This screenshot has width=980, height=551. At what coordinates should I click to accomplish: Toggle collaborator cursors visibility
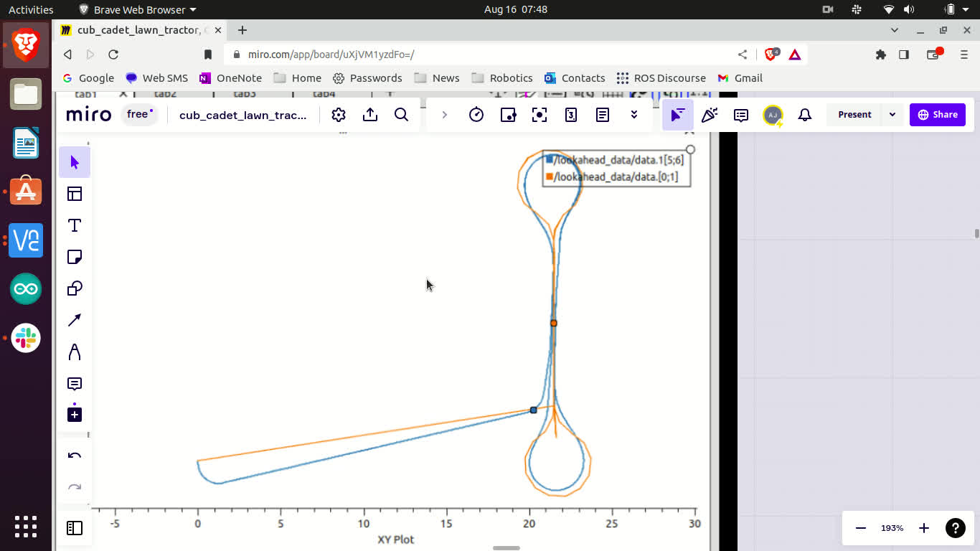[x=677, y=115]
